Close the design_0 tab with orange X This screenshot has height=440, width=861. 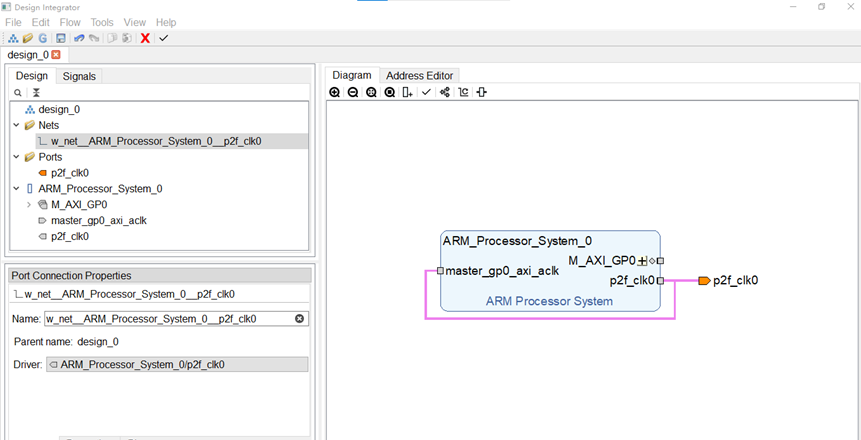pyautogui.click(x=55, y=55)
